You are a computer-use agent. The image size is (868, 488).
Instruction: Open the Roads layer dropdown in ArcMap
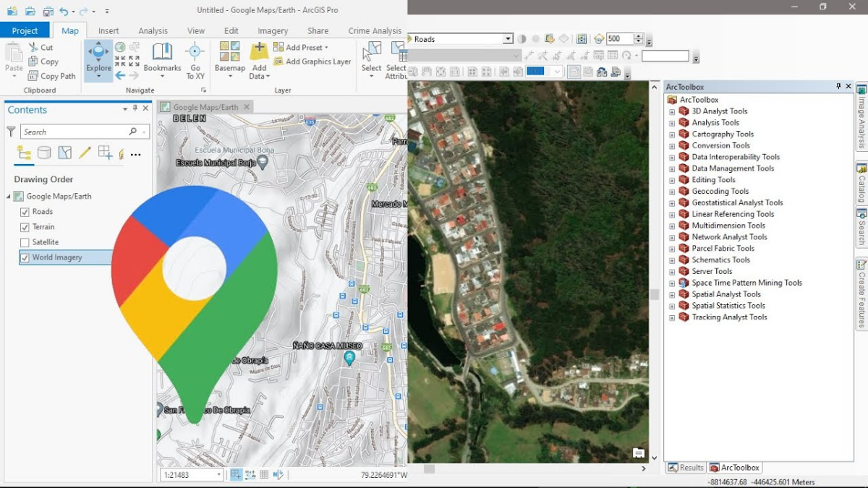[508, 39]
